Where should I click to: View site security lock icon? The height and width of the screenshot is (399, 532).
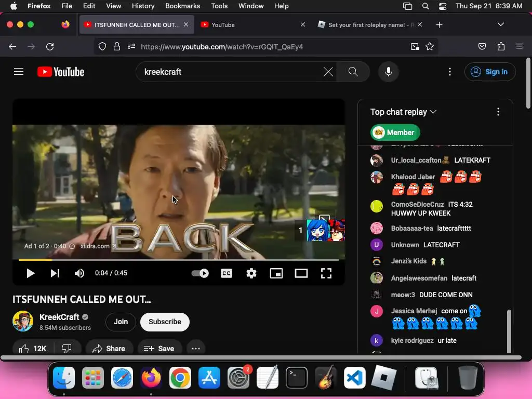(117, 46)
